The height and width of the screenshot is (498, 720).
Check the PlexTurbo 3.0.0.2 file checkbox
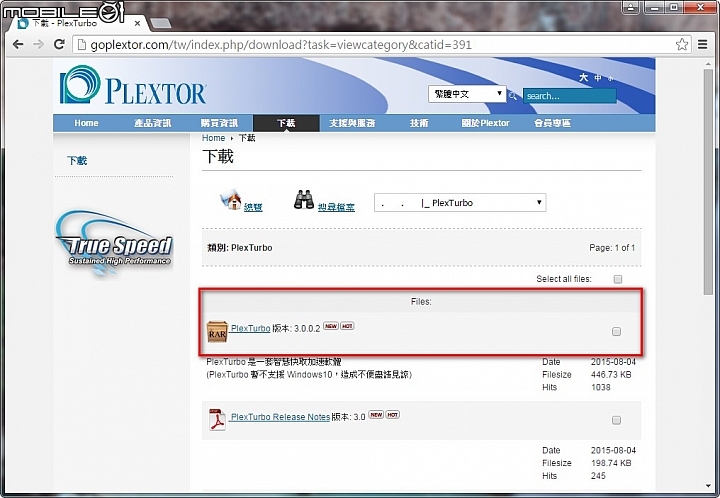click(x=616, y=331)
